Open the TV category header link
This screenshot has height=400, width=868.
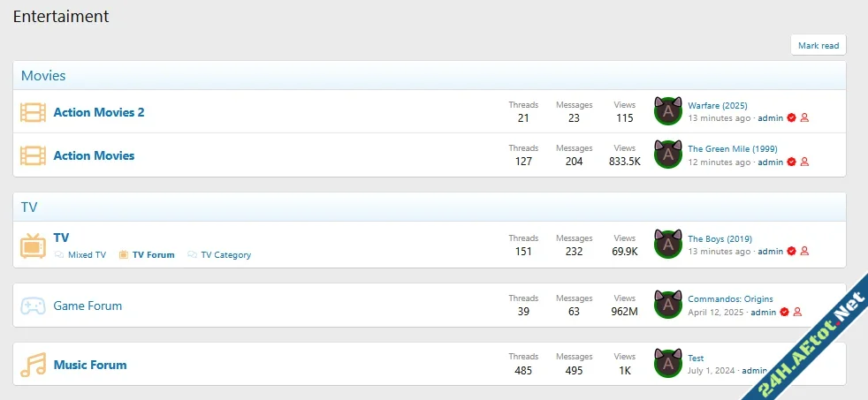point(29,208)
